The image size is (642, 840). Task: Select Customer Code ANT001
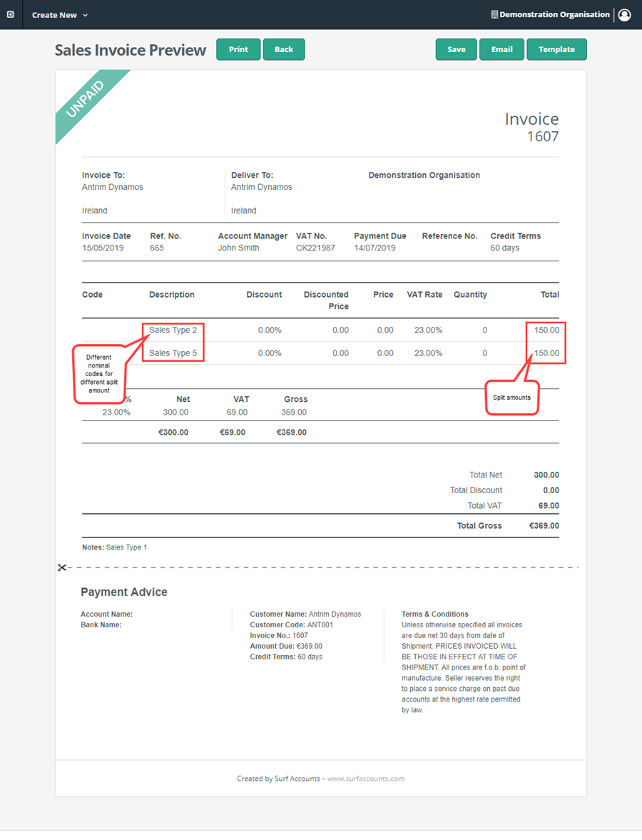pyautogui.click(x=291, y=624)
